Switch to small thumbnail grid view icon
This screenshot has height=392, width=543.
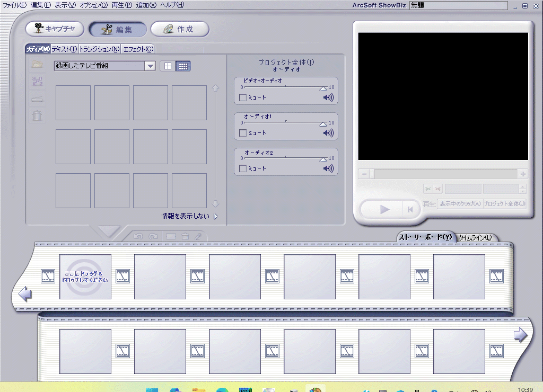[x=183, y=66]
